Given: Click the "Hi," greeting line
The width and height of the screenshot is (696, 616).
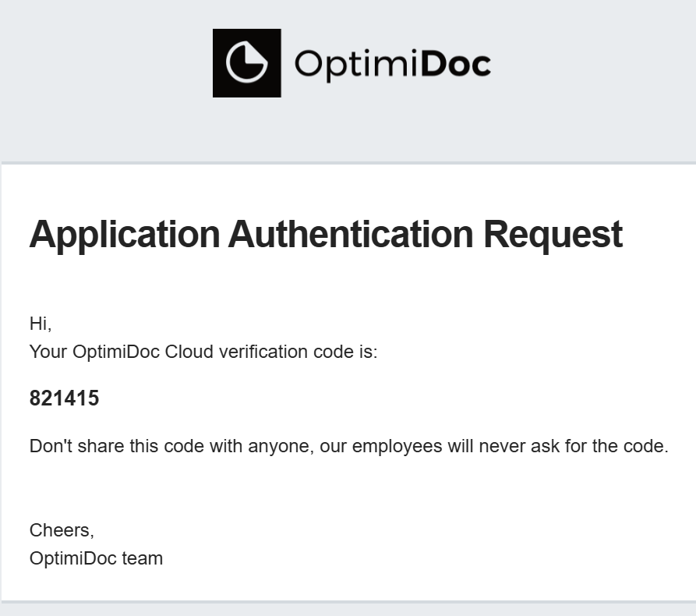Looking at the screenshot, I should pyautogui.click(x=41, y=323).
